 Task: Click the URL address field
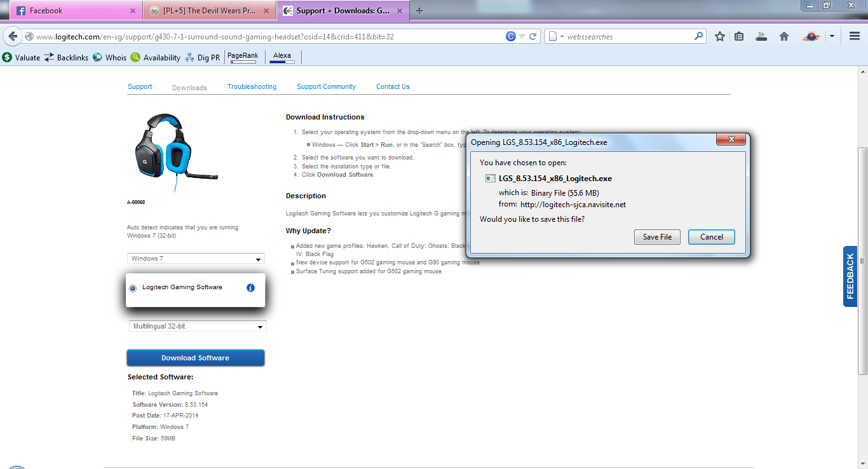tap(269, 37)
